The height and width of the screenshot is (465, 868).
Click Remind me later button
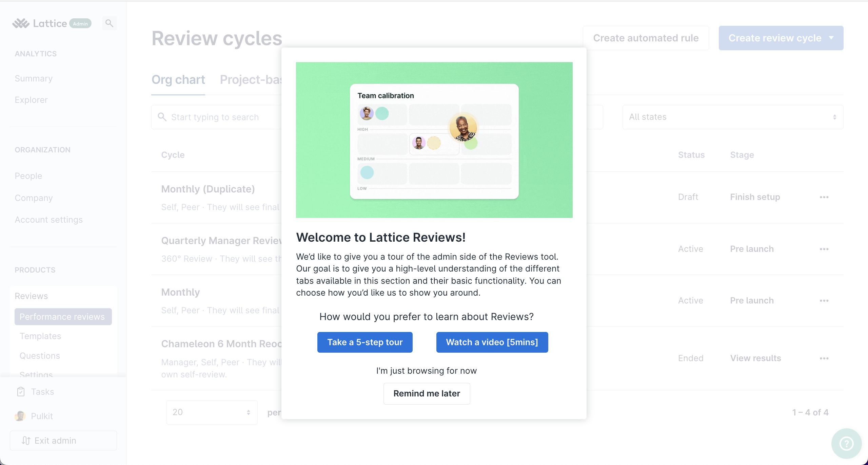427,393
